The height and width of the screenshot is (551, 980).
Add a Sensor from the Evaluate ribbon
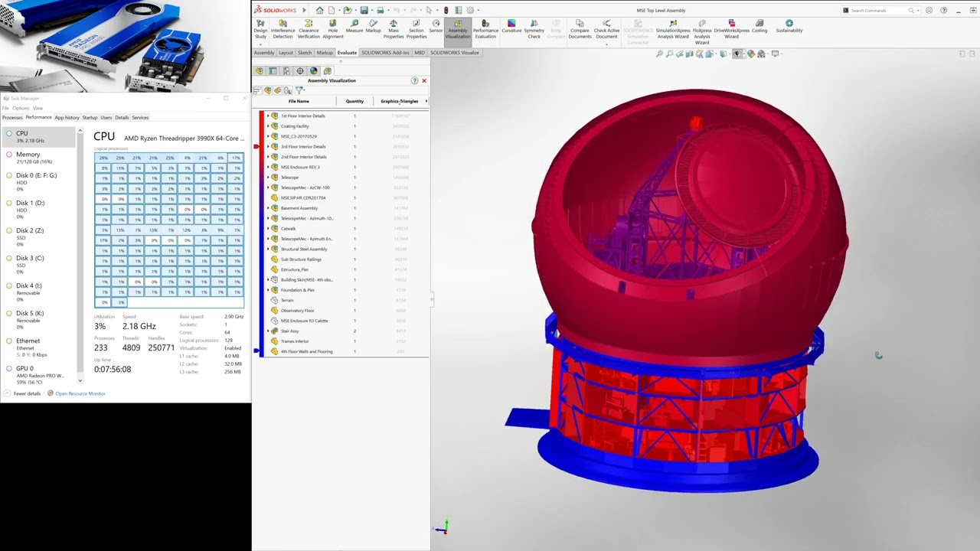click(x=436, y=26)
